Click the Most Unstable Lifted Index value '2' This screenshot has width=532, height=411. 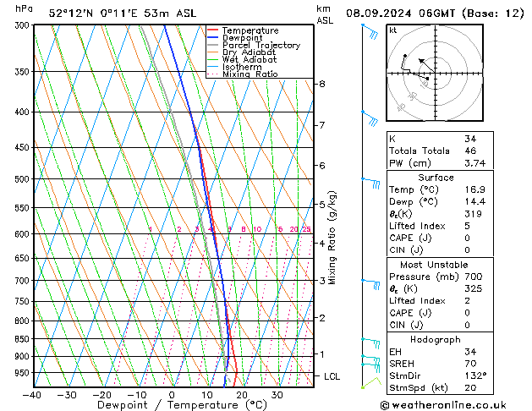[468, 301]
